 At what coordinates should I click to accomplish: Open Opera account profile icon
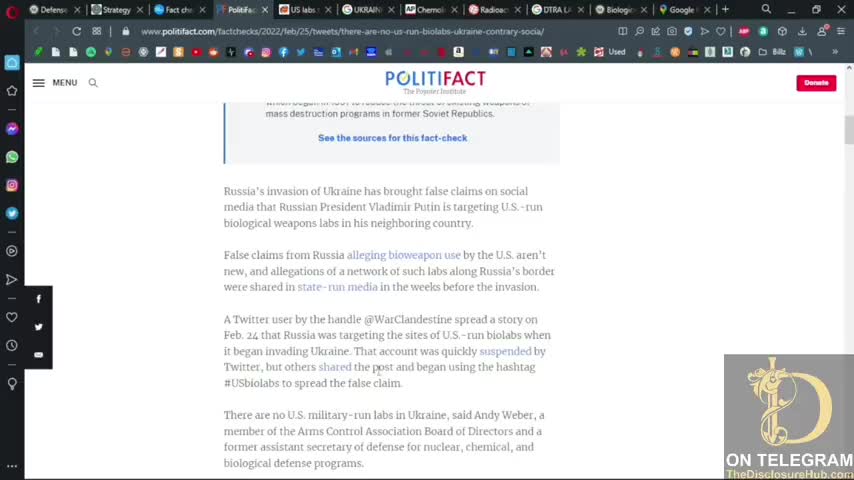pyautogui.click(x=822, y=31)
